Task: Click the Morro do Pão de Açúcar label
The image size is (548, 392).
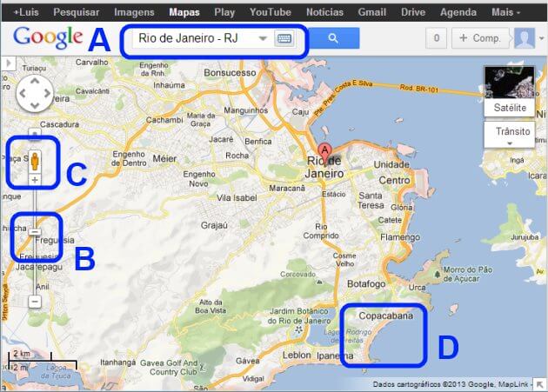Action: tap(468, 275)
